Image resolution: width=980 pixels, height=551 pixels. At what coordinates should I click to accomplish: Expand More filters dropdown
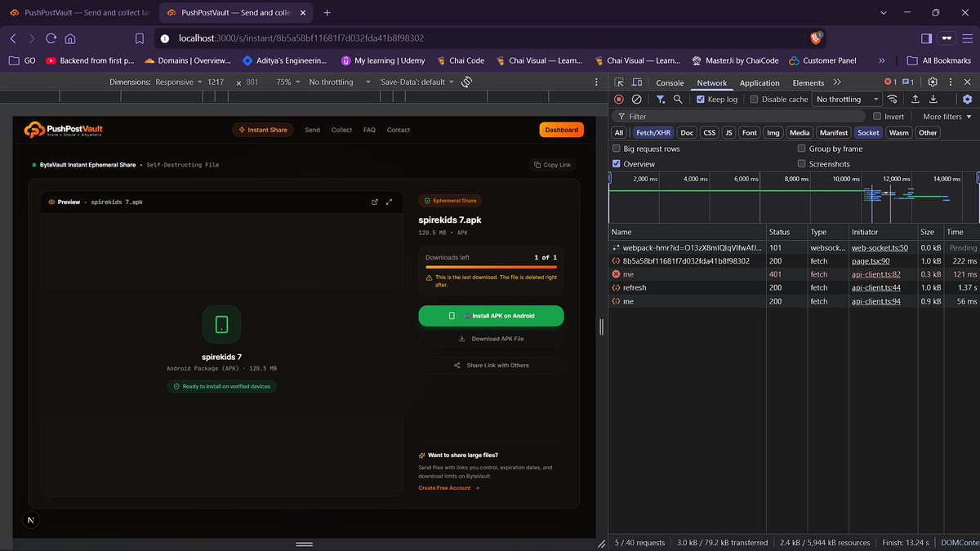tap(947, 116)
